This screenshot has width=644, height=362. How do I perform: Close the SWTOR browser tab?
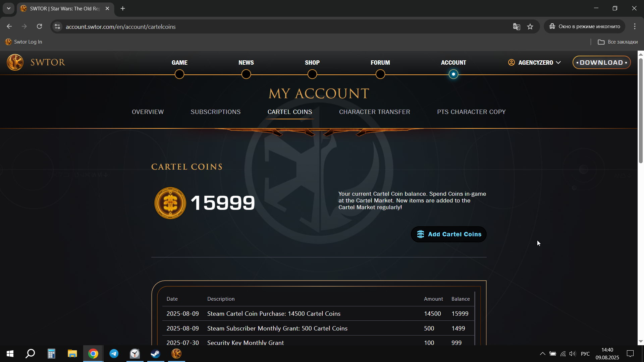tap(107, 8)
